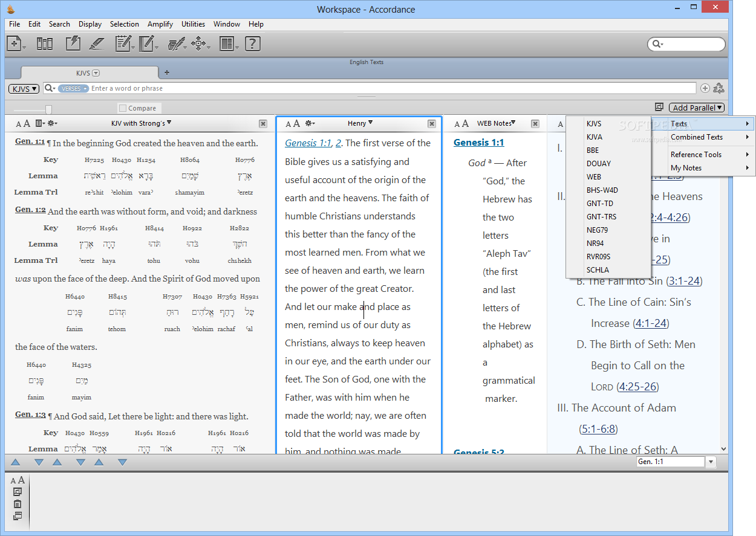Click the text size slider handle
Image resolution: width=756 pixels, height=536 pixels.
[x=48, y=109]
